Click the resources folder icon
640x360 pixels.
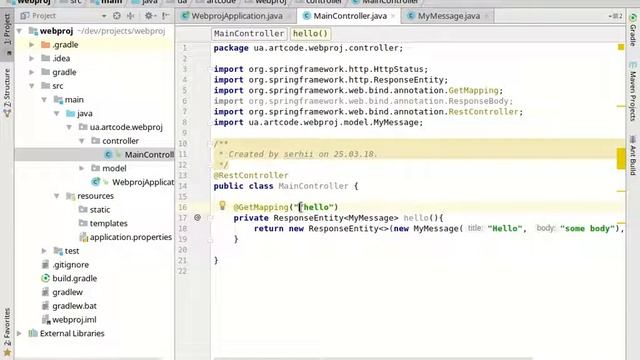click(70, 196)
